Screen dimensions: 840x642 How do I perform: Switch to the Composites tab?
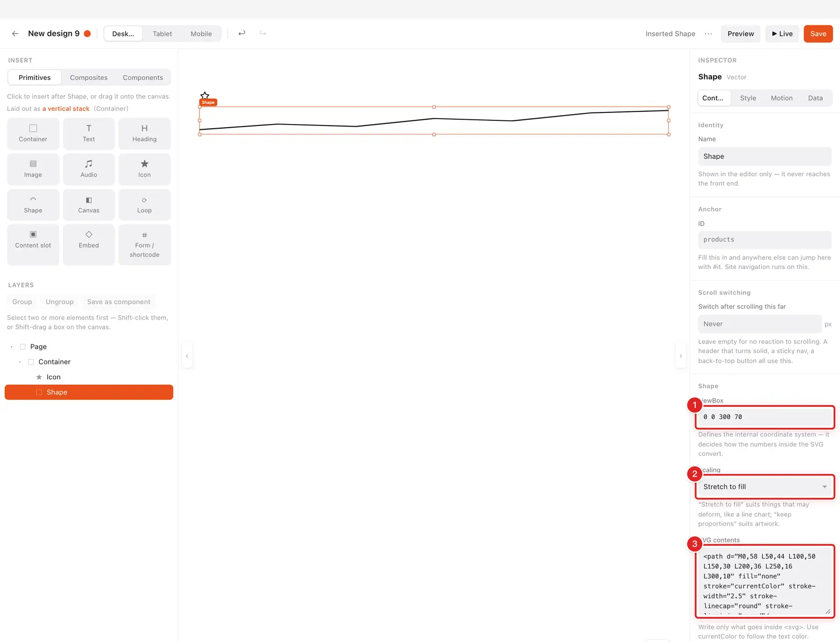[x=89, y=78]
